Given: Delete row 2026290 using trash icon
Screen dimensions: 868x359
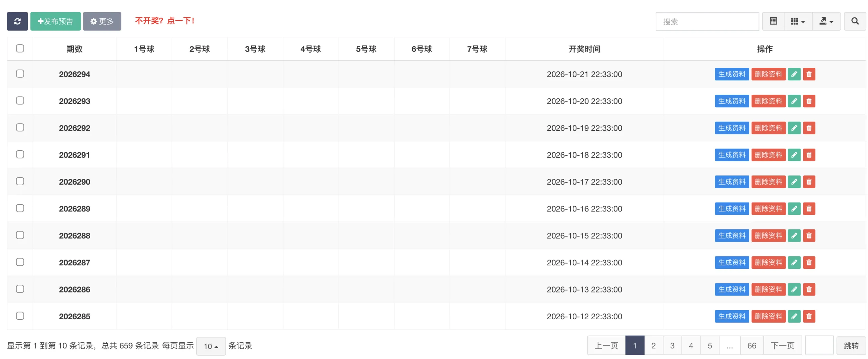Looking at the screenshot, I should 809,182.
